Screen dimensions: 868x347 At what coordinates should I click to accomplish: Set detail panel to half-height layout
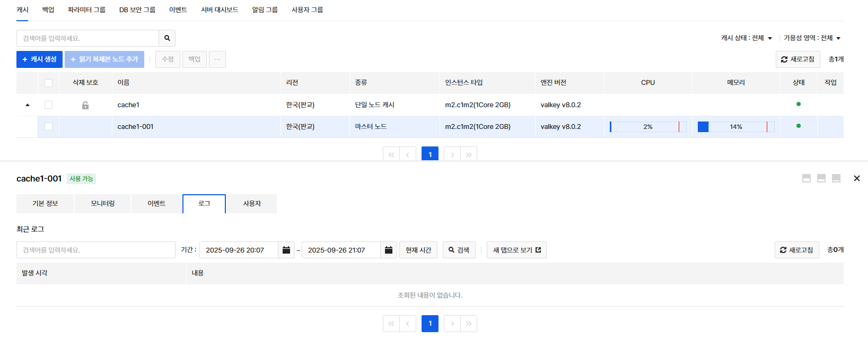pos(821,178)
